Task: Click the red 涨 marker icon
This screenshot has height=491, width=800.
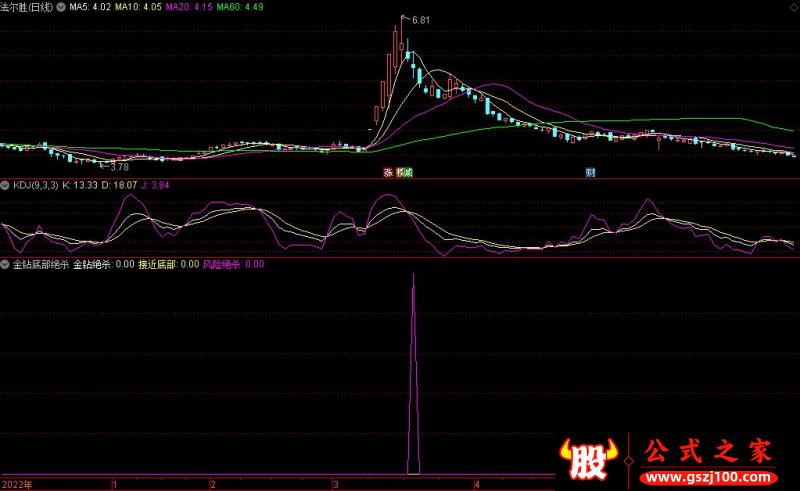Action: (388, 172)
